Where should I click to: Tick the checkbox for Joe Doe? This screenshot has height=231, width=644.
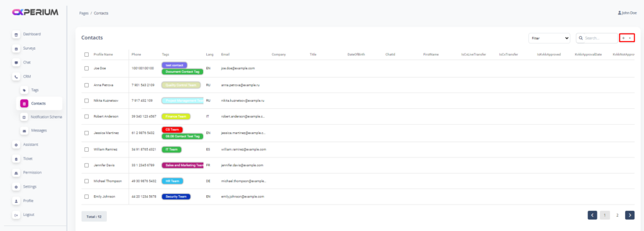[x=87, y=68]
